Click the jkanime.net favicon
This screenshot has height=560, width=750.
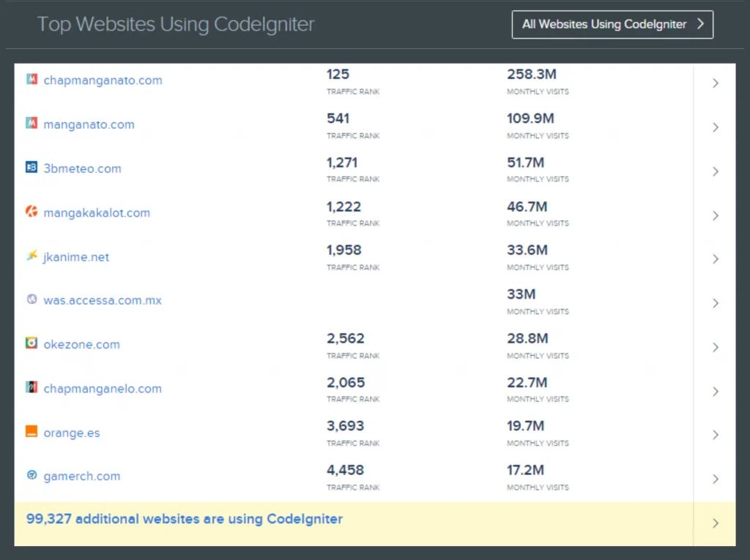point(31,255)
